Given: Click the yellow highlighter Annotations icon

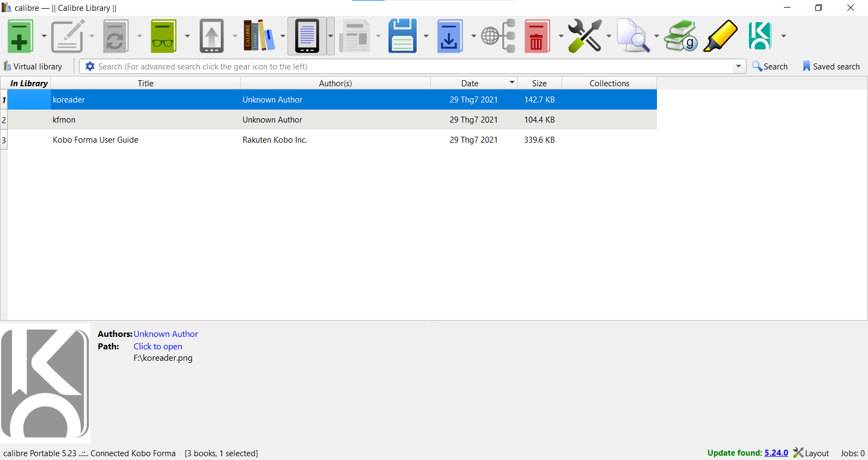Looking at the screenshot, I should tap(720, 36).
